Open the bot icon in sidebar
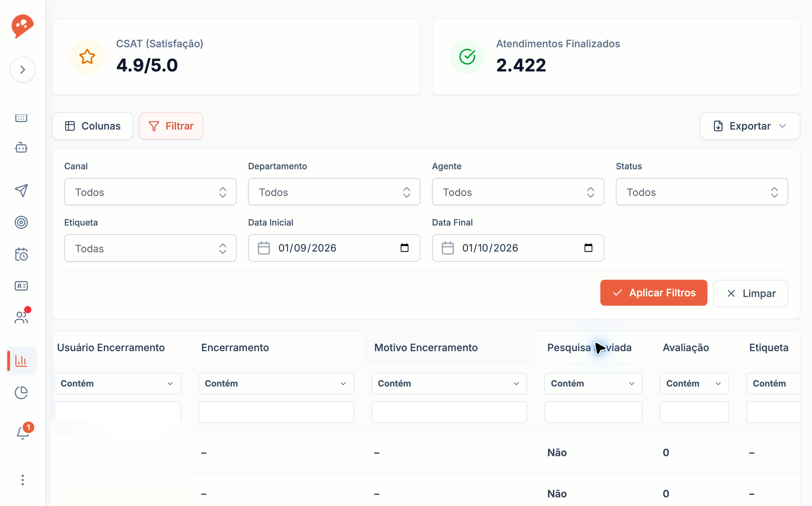 [x=21, y=147]
